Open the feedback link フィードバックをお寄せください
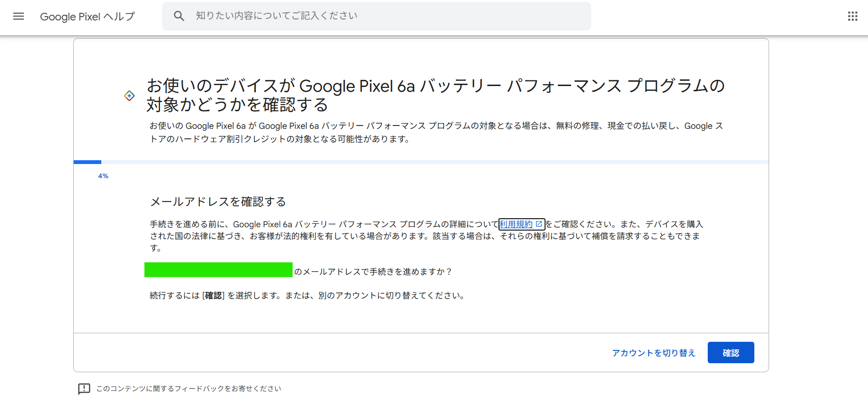The image size is (868, 396). click(188, 388)
